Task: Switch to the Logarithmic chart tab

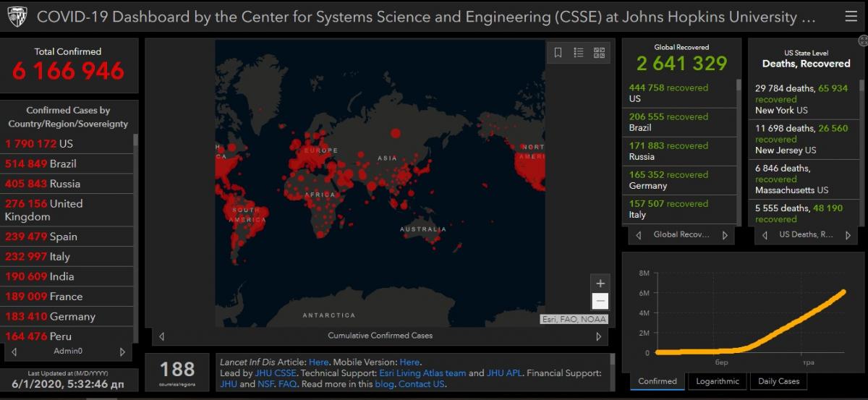Action: [x=718, y=381]
